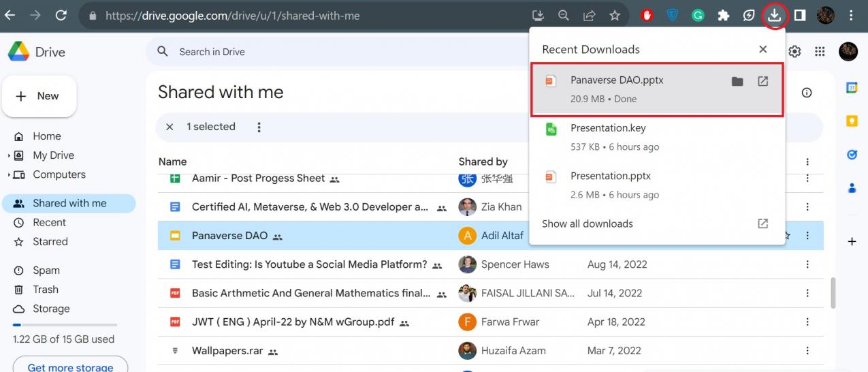Open options for Wallpapers.rar row
868x372 pixels.
807,351
